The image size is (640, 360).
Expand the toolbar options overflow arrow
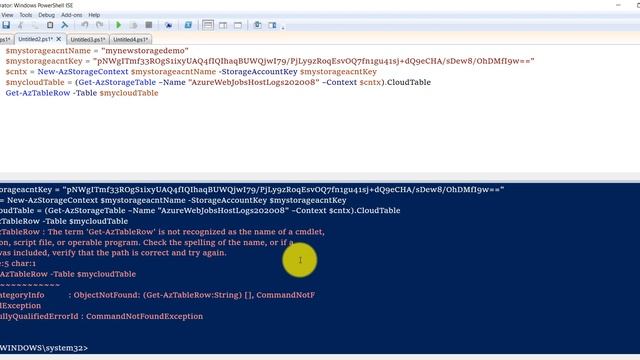(283, 27)
